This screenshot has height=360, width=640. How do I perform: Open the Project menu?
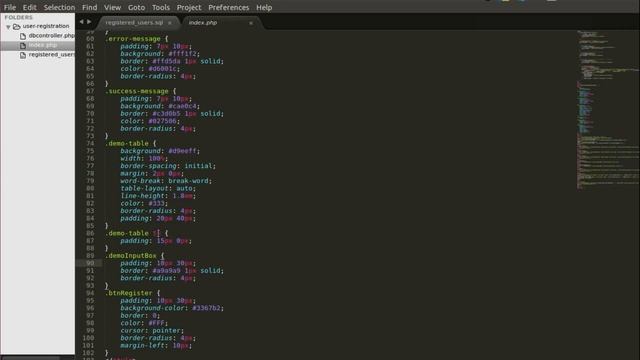(189, 7)
